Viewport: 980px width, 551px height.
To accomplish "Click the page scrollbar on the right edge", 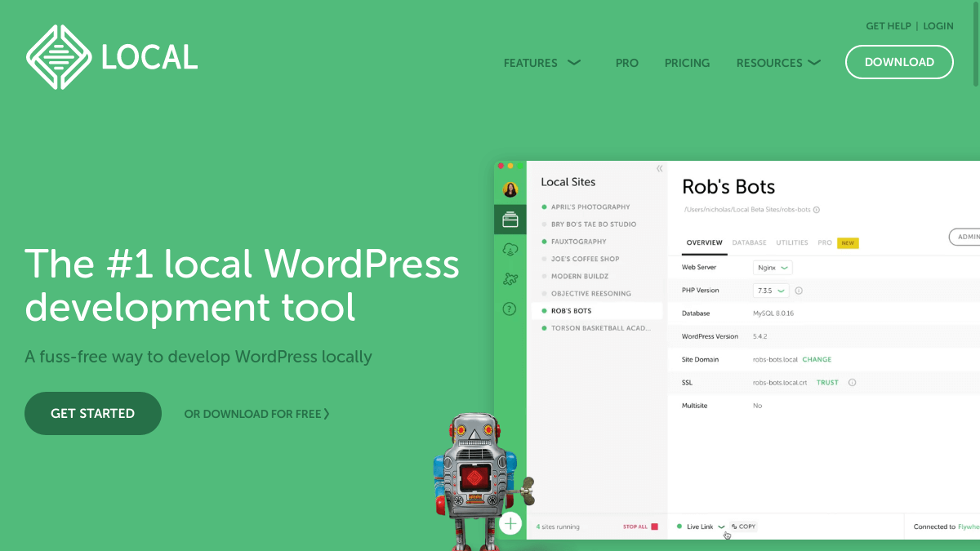I will pyautogui.click(x=977, y=43).
